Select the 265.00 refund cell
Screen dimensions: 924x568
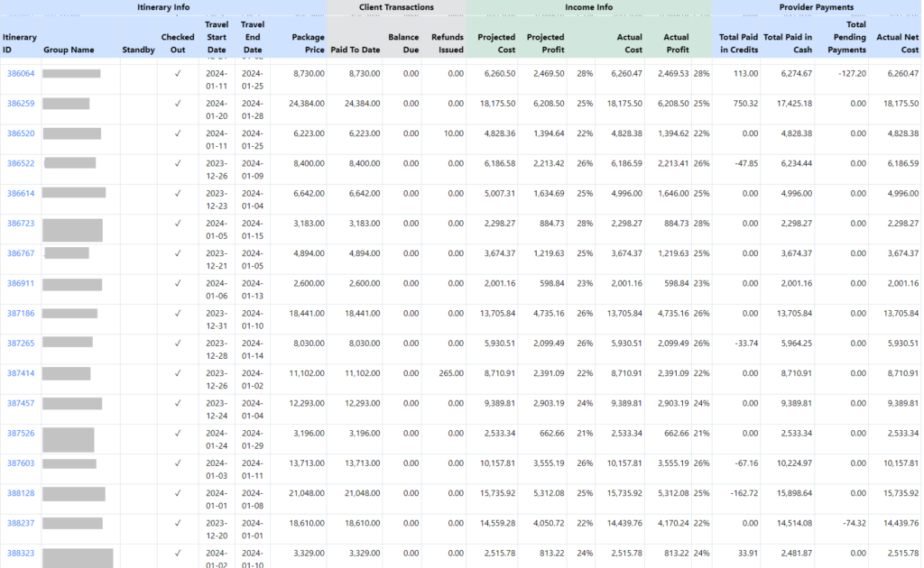(451, 374)
